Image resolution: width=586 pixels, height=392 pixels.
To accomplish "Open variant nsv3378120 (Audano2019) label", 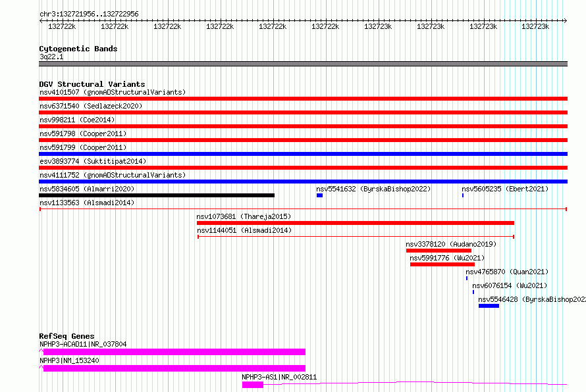I will pos(451,244).
